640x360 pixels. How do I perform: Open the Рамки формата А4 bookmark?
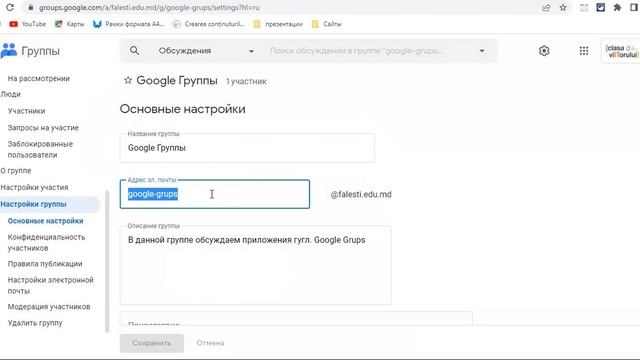pyautogui.click(x=128, y=24)
